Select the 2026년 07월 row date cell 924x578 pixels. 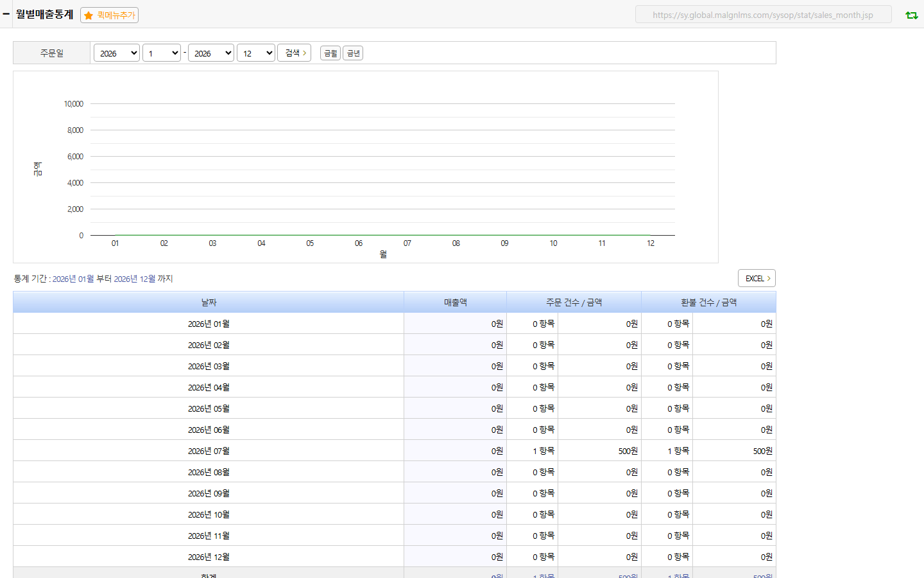(209, 451)
